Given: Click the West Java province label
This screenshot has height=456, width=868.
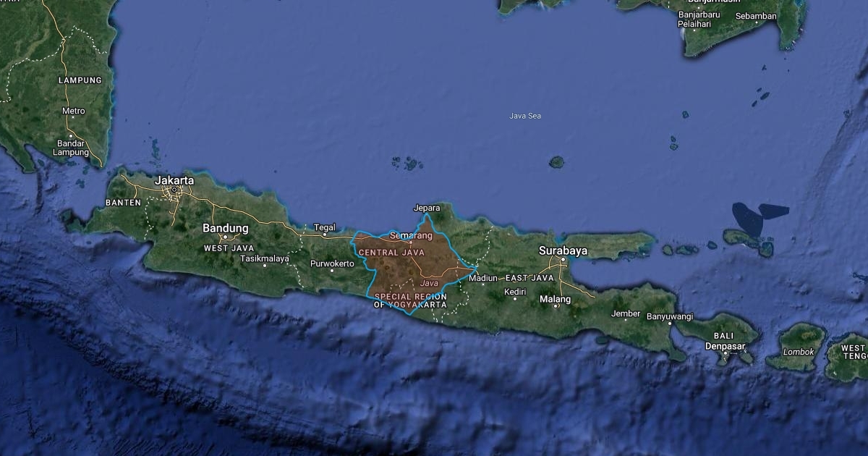Looking at the screenshot, I should point(229,248).
